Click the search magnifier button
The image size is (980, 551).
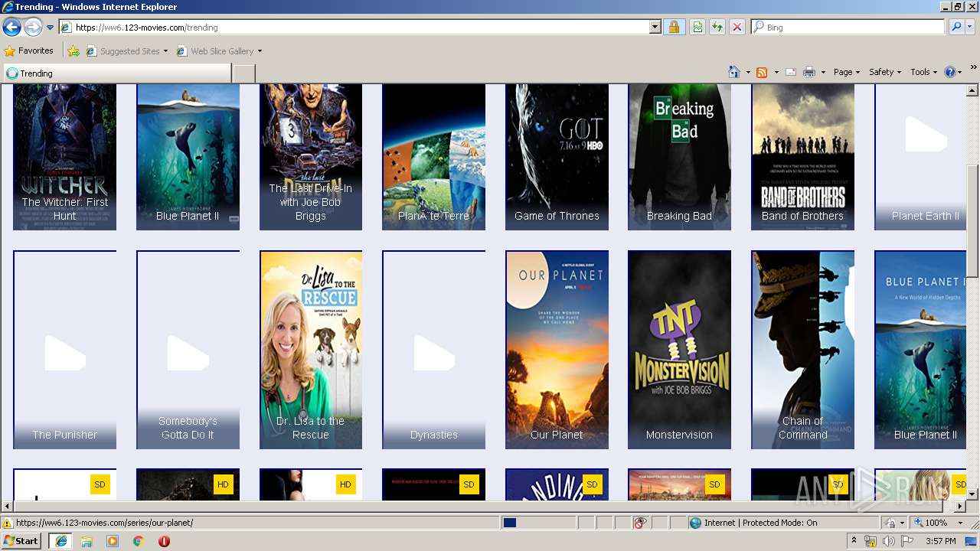[955, 28]
